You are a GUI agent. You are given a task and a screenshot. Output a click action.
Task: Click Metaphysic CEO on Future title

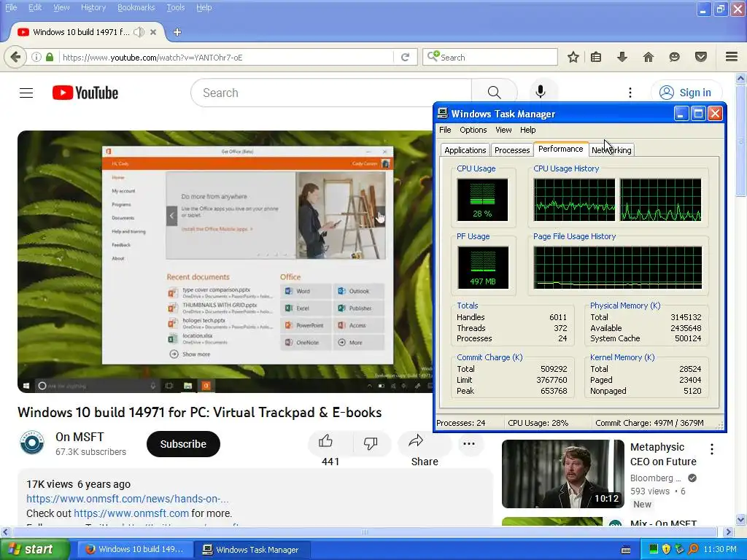pyautogui.click(x=663, y=454)
